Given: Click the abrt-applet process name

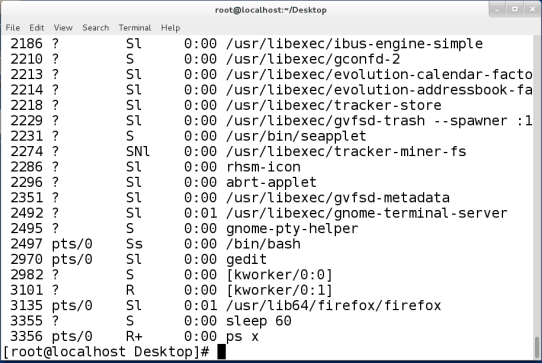Looking at the screenshot, I should pyautogui.click(x=271, y=182).
